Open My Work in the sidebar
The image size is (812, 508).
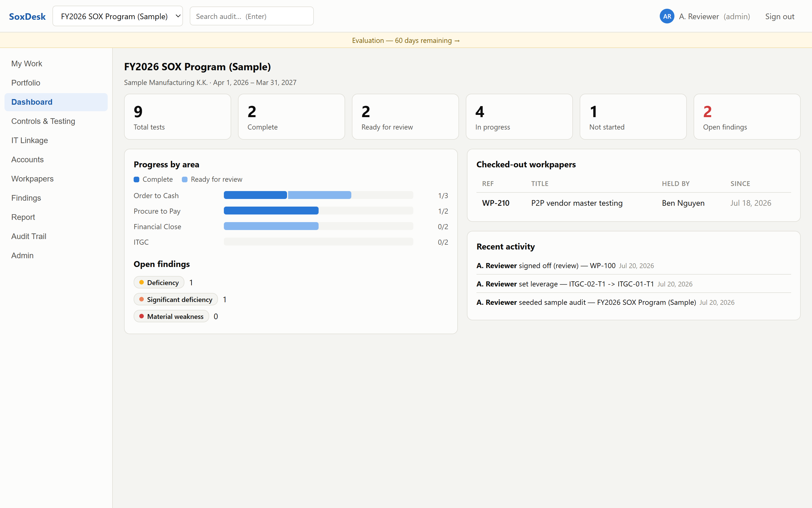click(56, 63)
